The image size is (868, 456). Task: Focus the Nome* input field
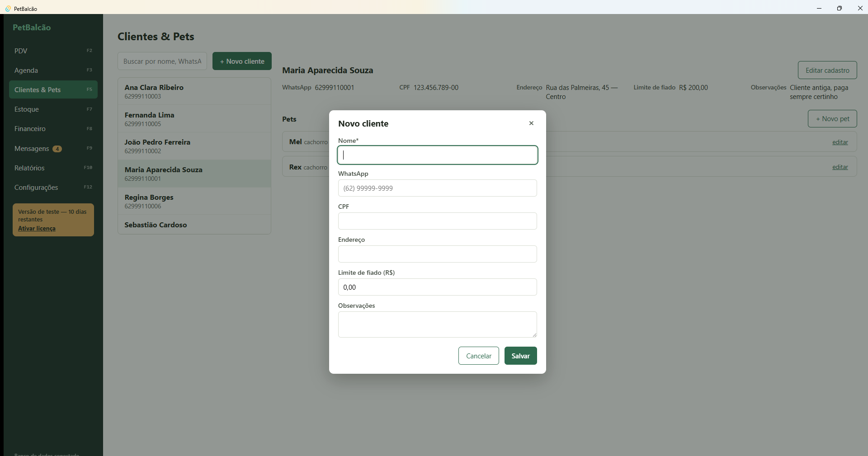pos(438,155)
